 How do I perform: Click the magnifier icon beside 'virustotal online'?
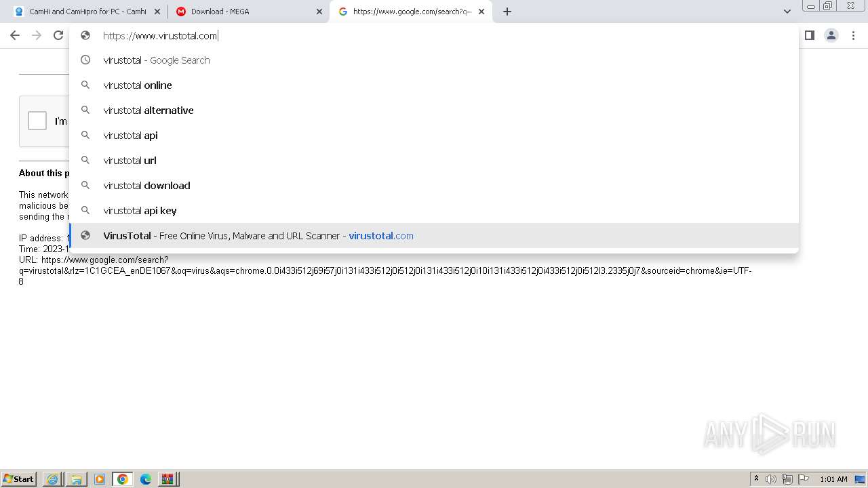(x=85, y=85)
